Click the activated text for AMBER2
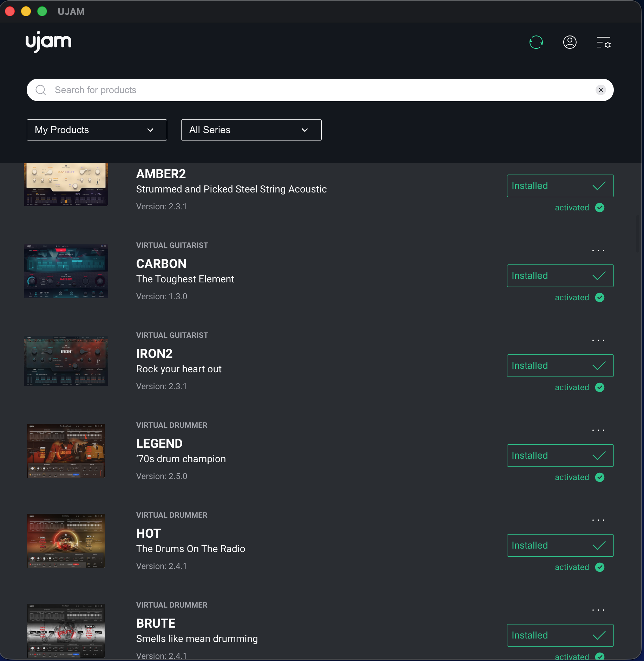 pos(572,208)
